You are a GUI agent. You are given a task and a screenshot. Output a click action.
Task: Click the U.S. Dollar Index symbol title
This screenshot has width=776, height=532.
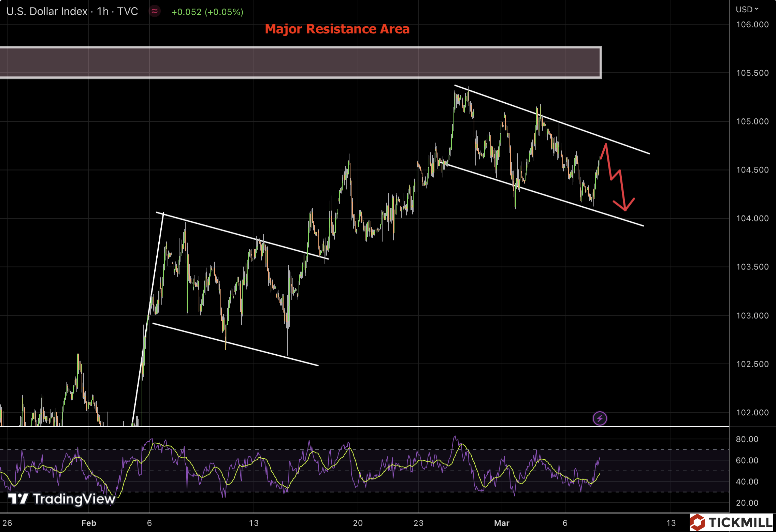pyautogui.click(x=47, y=11)
